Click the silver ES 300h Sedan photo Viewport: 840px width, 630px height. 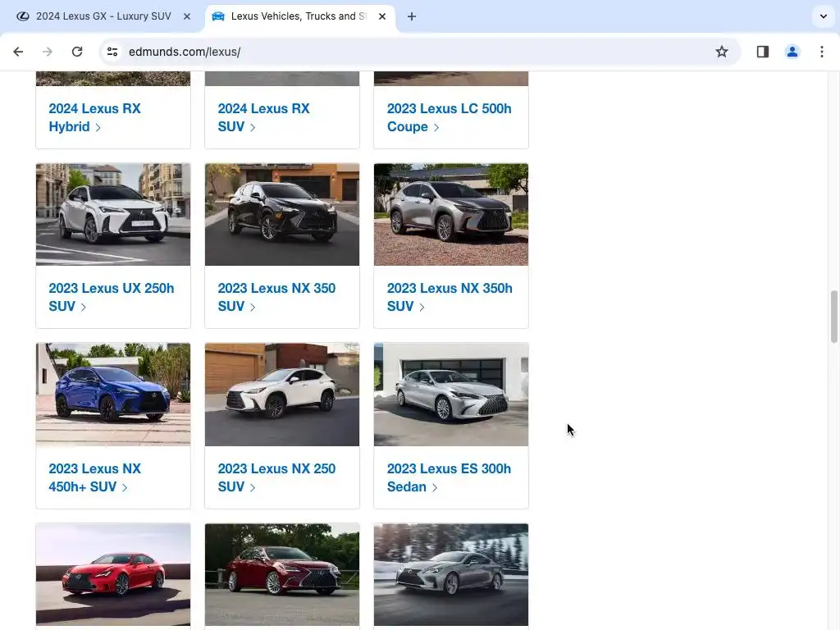click(x=451, y=395)
